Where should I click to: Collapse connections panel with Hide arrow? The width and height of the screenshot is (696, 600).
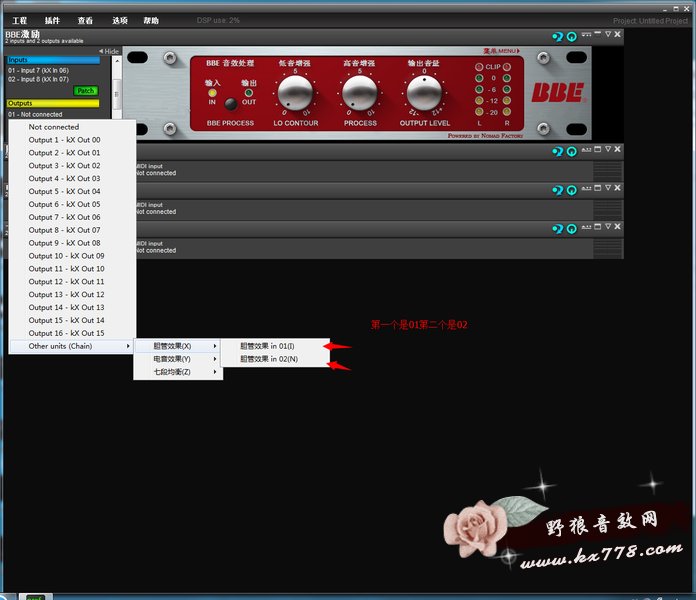tap(109, 51)
